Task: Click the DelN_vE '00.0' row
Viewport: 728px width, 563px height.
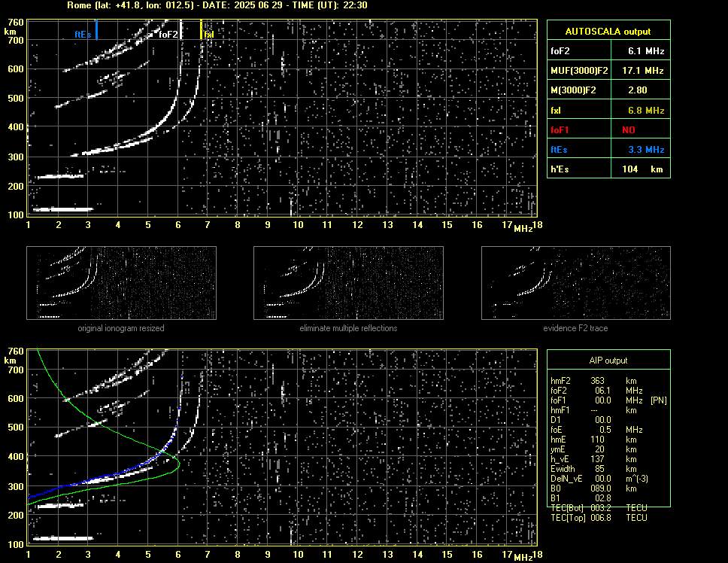Action: pos(599,479)
